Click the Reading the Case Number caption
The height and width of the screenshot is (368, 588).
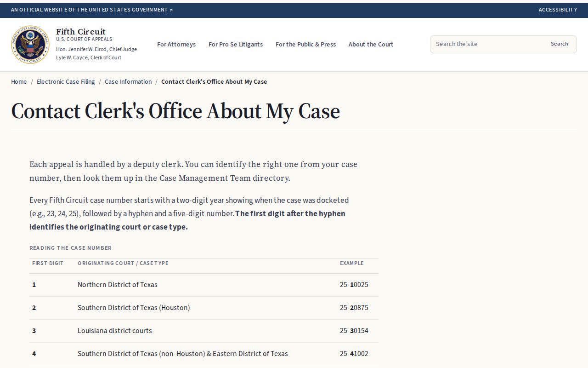[71, 248]
